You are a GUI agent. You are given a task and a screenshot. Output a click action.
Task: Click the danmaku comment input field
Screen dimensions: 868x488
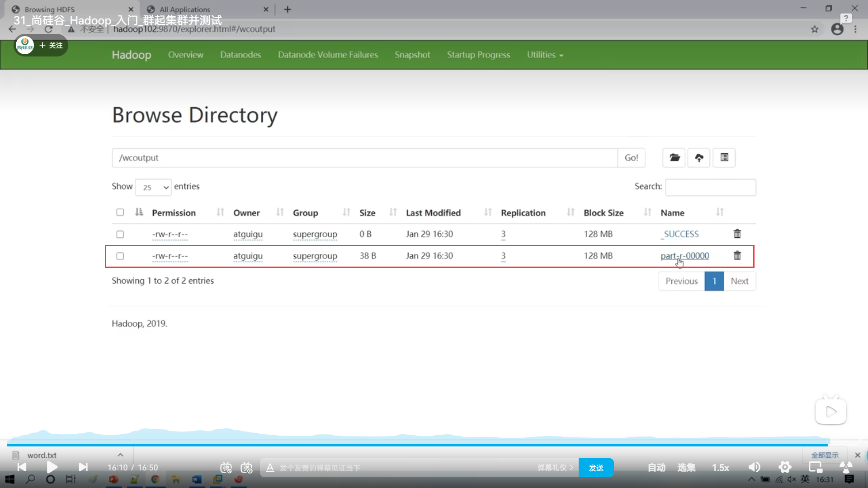tap(406, 468)
